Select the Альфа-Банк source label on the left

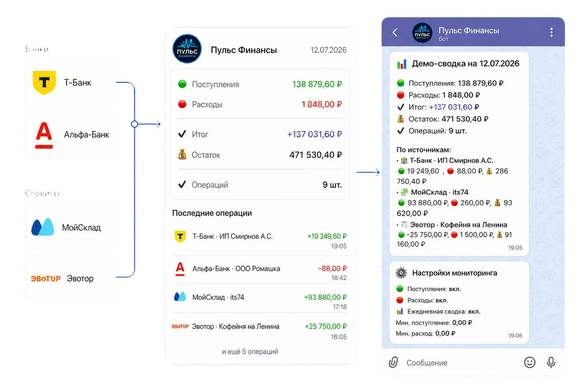(x=87, y=135)
